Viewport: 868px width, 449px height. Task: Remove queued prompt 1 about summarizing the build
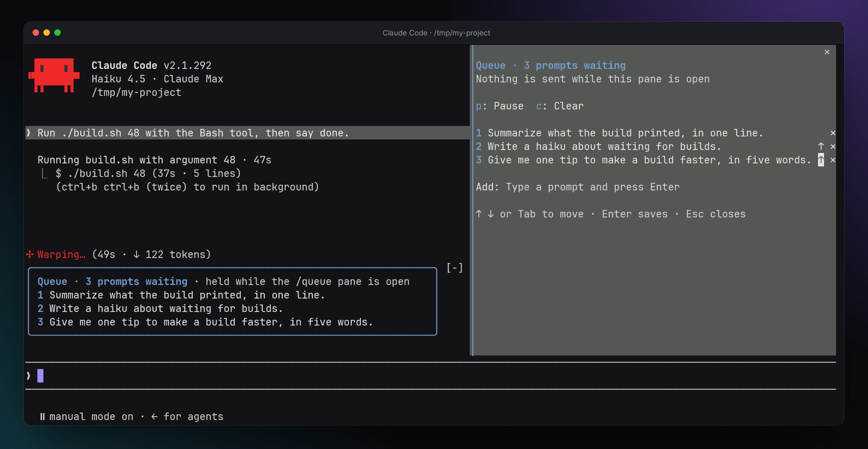tap(833, 133)
